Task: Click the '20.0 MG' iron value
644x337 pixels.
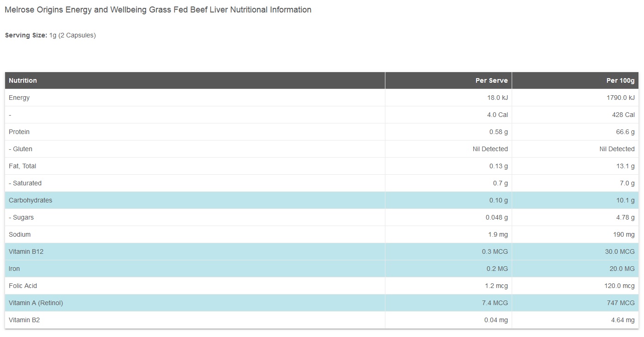Action: coord(622,269)
